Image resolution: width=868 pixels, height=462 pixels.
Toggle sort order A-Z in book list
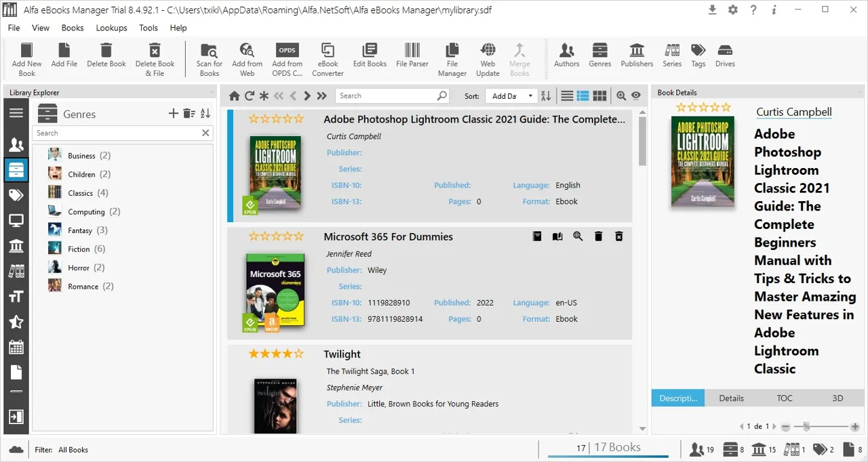(x=545, y=96)
